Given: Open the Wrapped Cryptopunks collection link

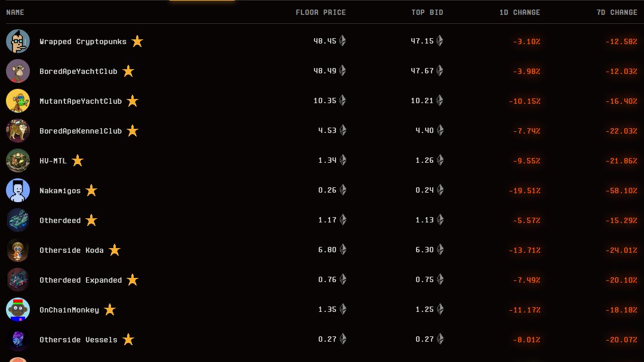Looking at the screenshot, I should coord(83,42).
